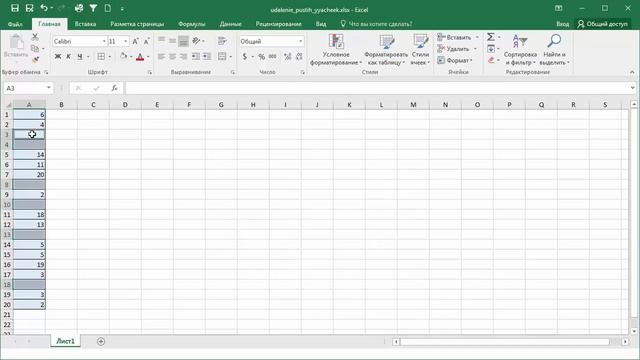Click the Comma style 000 icon
Screen dimensions: 640x360
[x=273, y=56]
